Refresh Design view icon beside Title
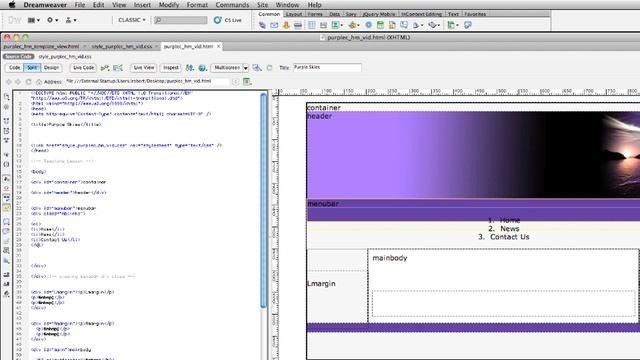 pyautogui.click(x=269, y=68)
